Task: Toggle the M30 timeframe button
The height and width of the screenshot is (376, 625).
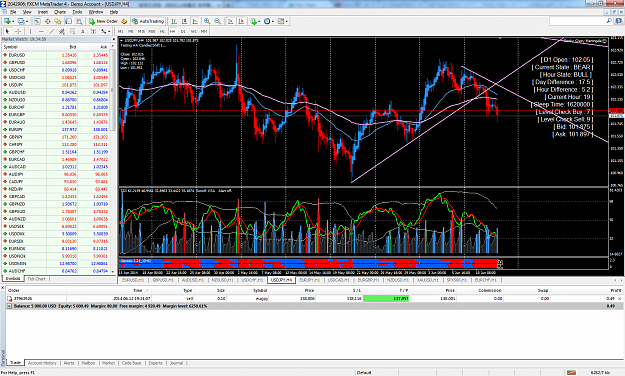Action: 152,31
